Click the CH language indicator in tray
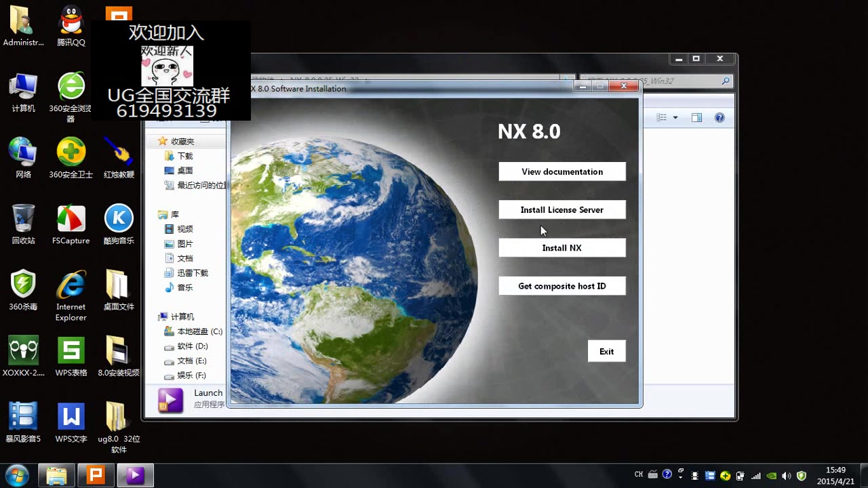Viewport: 868px width, 488px height. click(x=639, y=475)
